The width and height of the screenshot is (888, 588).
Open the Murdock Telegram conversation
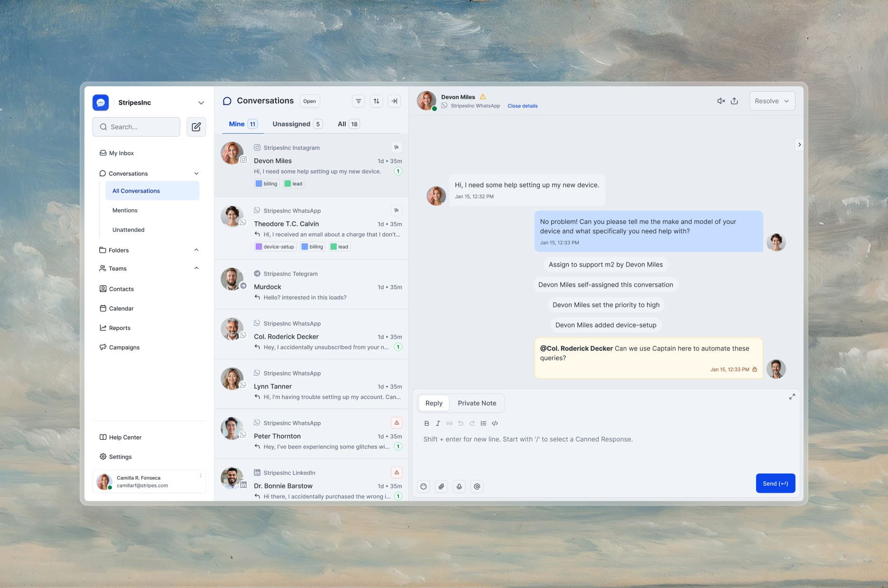point(311,285)
